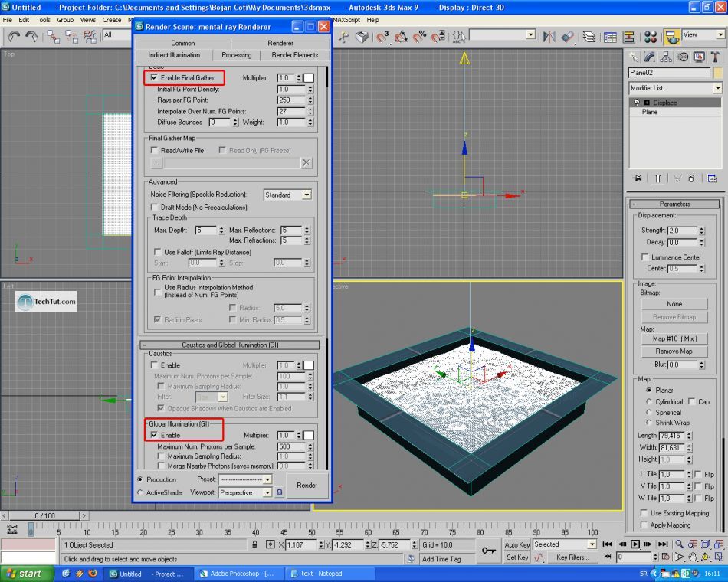The image size is (728, 582).
Task: Click the Remove Map button
Action: pos(674,351)
